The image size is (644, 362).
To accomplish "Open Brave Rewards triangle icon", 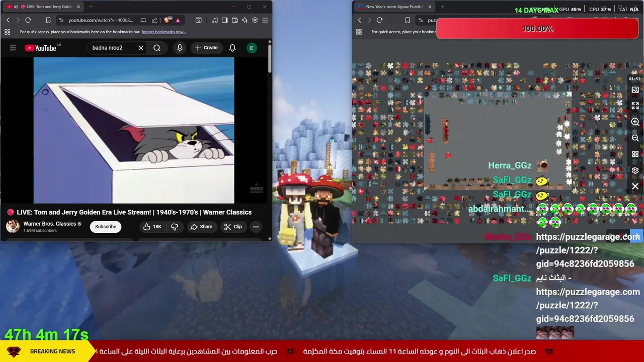I will [x=178, y=20].
